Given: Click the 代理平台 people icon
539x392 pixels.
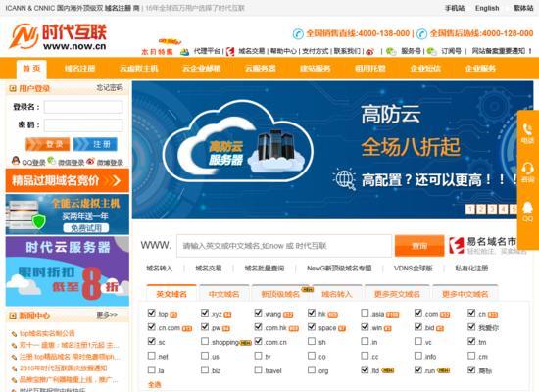Looking at the screenshot, I should pos(185,52).
